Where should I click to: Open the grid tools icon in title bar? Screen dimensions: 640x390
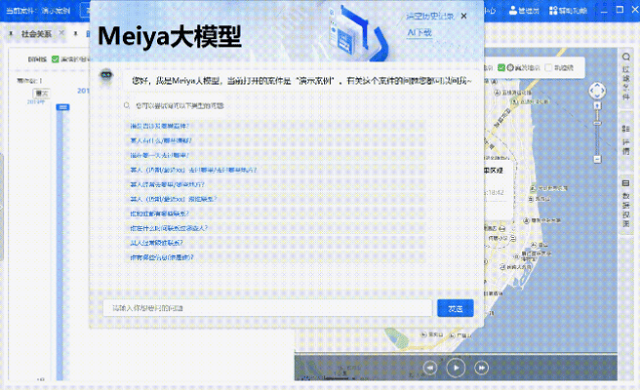553,10
